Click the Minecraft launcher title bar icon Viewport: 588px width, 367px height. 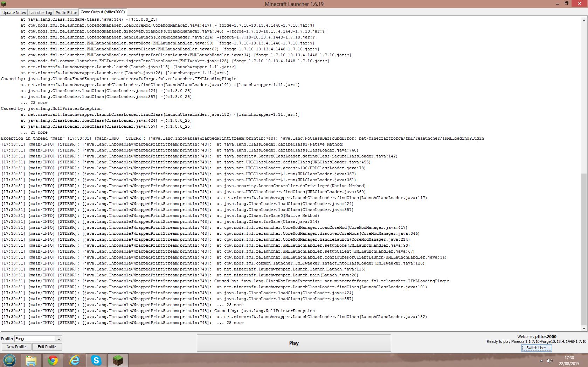tap(4, 4)
